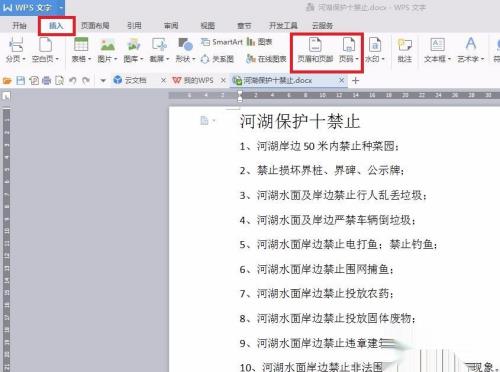The width and height of the screenshot is (500, 372).
Task: Click the 图片 picture icon
Action: tap(108, 45)
